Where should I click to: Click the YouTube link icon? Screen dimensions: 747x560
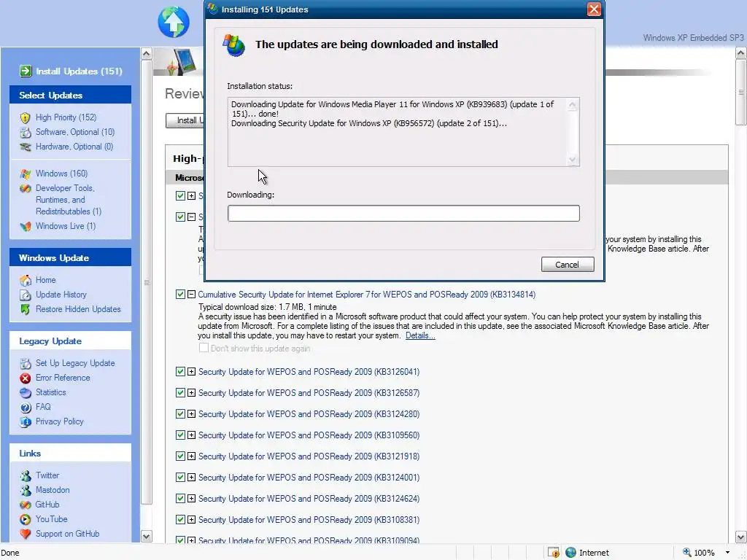26,519
